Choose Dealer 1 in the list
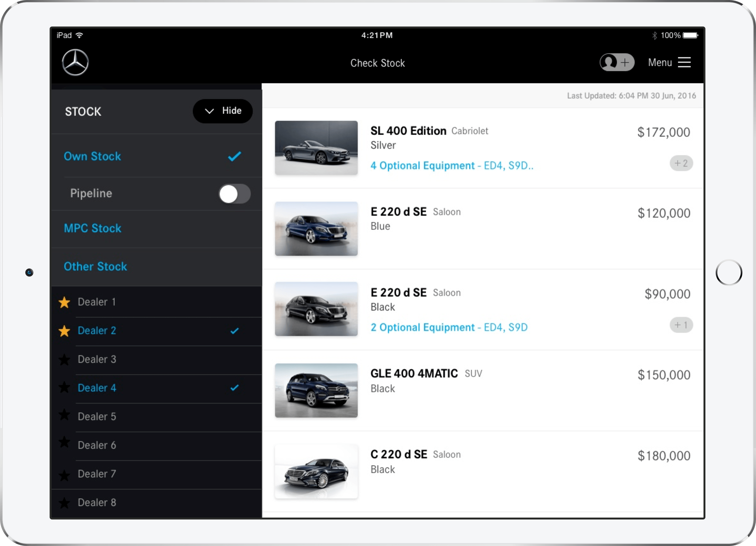The image size is (756, 546). [97, 302]
